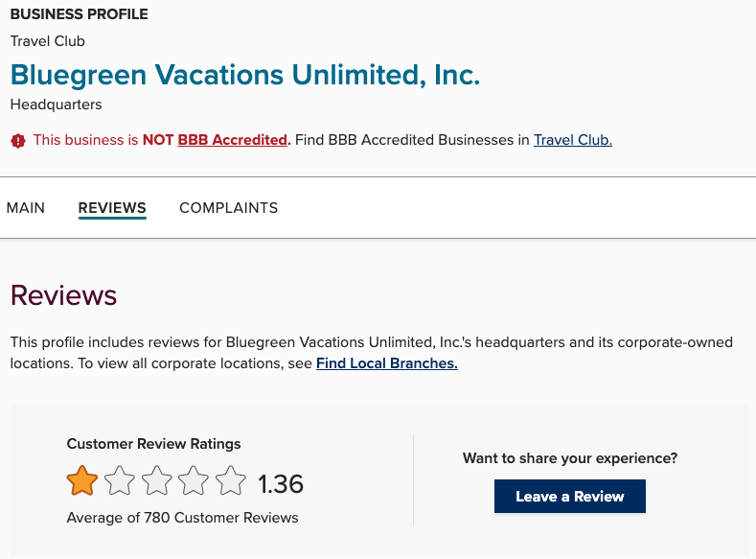Image resolution: width=756 pixels, height=559 pixels.
Task: Click the BUSINESS PROFILE label
Action: (x=79, y=15)
